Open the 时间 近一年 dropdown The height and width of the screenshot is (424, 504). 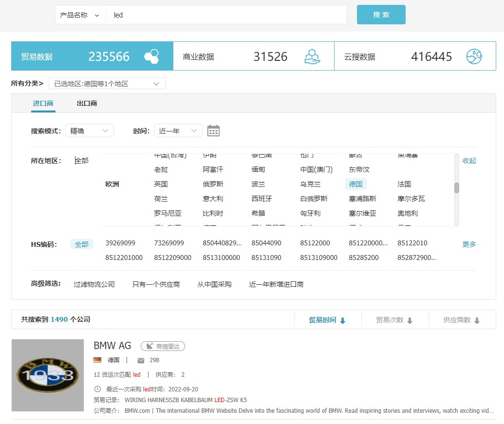point(178,131)
